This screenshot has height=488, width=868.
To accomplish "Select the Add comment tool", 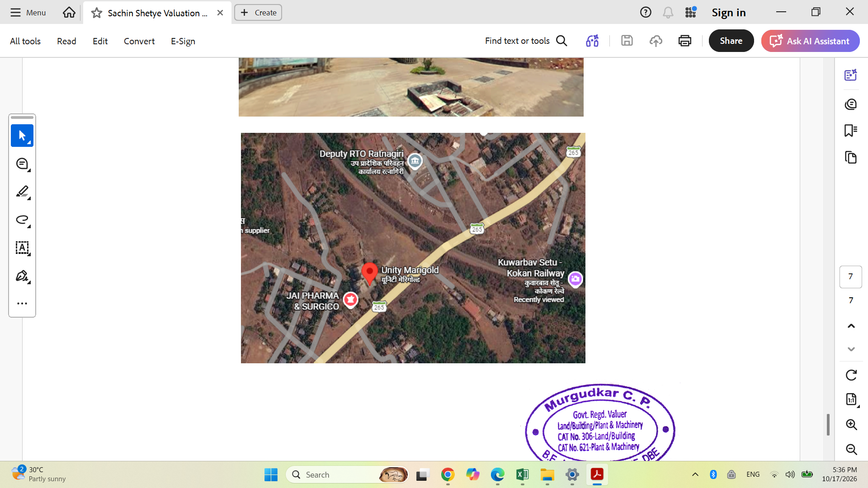I will (x=22, y=164).
